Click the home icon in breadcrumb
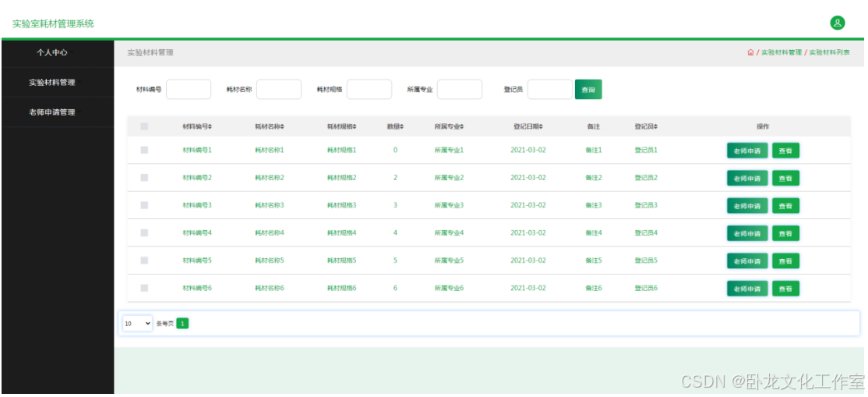868x397 pixels. 750,53
